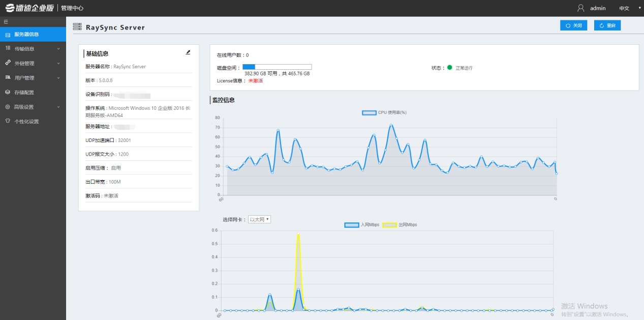Screen dimensions: 644x320
Task: Toggle the CPU 使用率 legend series
Action: pyautogui.click(x=369, y=112)
